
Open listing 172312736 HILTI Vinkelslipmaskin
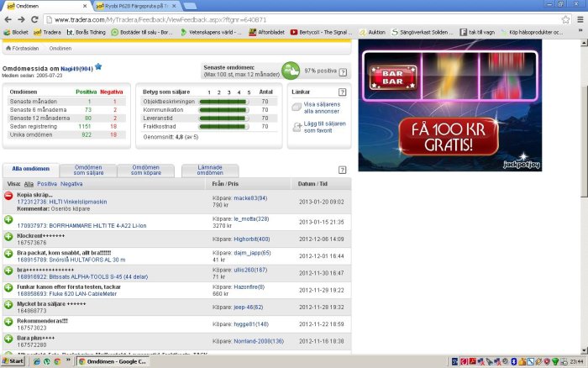(x=62, y=202)
